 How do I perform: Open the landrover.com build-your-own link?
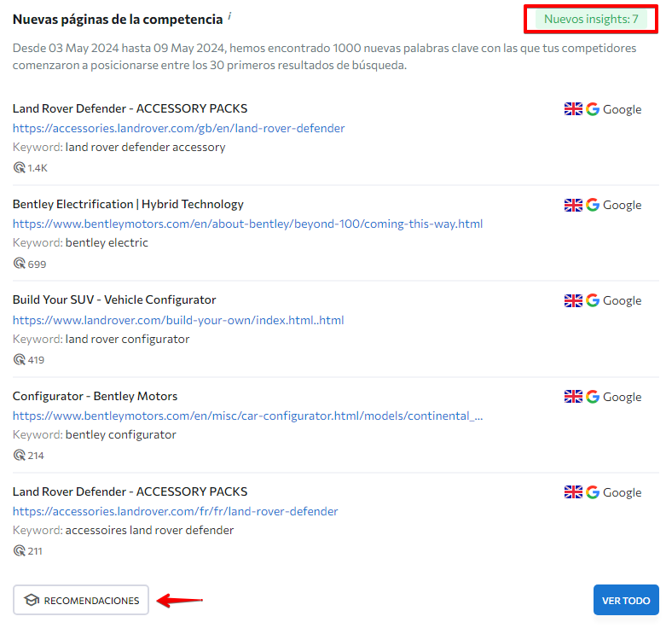tap(178, 320)
